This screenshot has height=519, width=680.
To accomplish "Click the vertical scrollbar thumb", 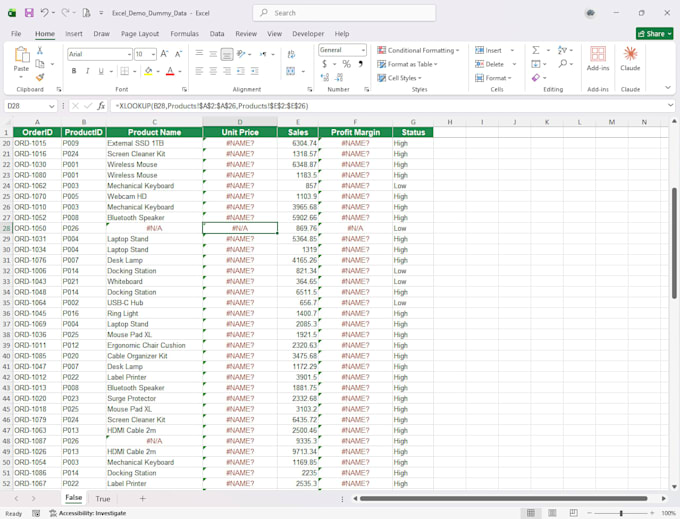I will [674, 243].
